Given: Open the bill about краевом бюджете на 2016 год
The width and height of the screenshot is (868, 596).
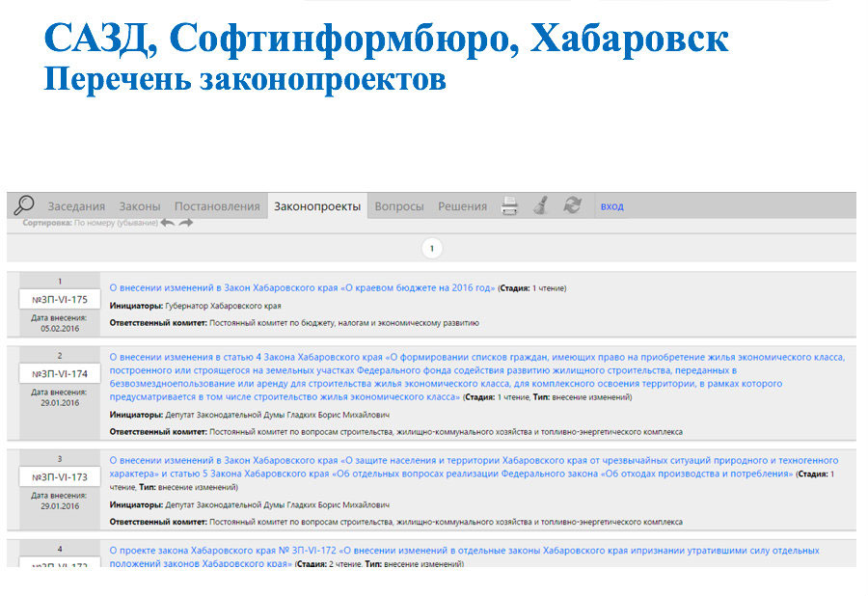Looking at the screenshot, I should point(302,287).
